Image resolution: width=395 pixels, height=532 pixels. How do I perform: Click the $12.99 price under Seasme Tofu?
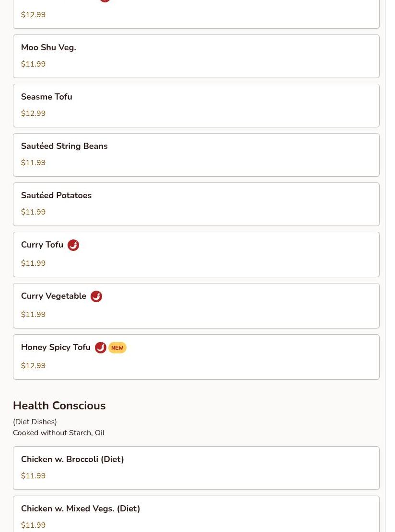click(x=33, y=113)
